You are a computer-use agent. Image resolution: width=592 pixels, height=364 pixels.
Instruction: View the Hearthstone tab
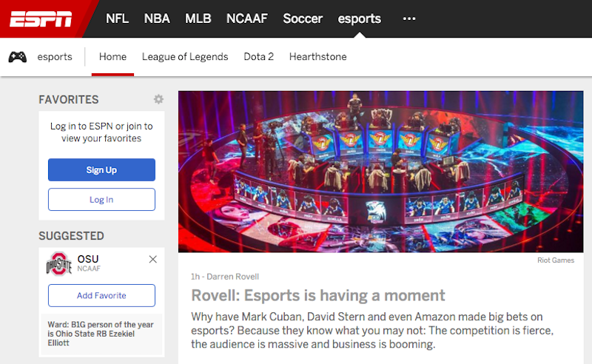(x=317, y=57)
